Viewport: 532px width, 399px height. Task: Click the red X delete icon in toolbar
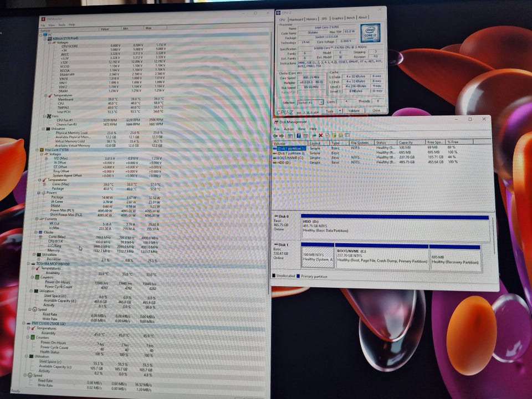(321, 135)
